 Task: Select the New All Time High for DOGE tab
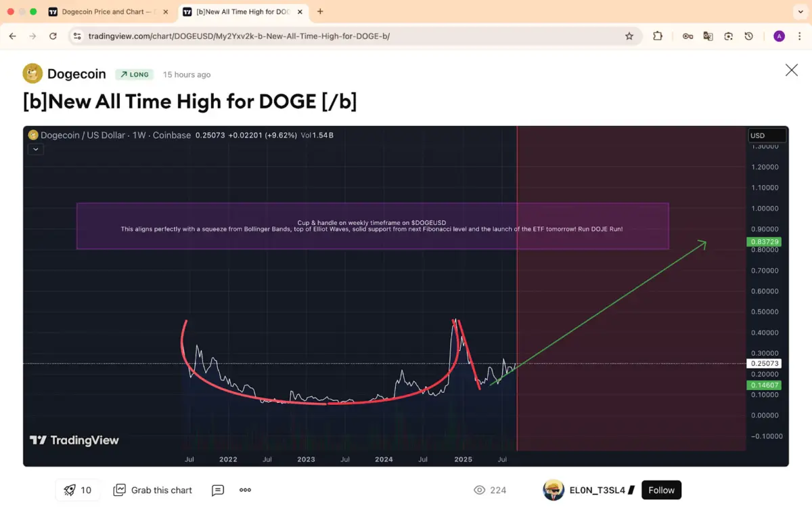[x=243, y=12]
